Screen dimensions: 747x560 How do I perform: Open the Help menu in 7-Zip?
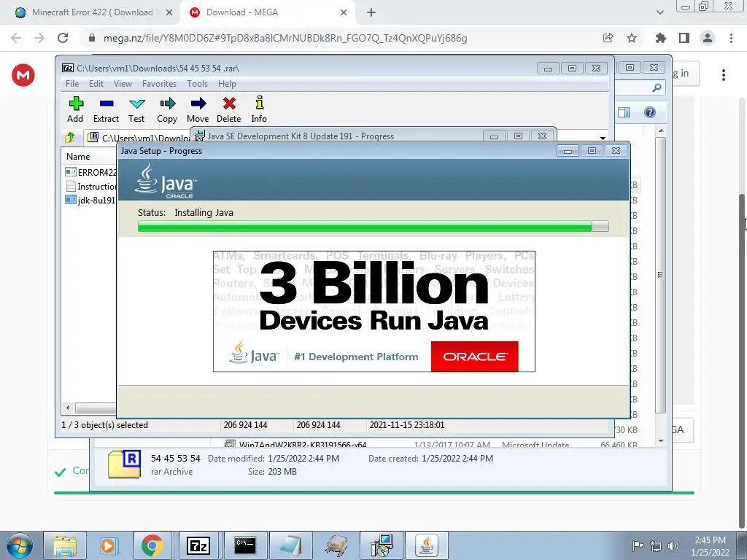[227, 84]
